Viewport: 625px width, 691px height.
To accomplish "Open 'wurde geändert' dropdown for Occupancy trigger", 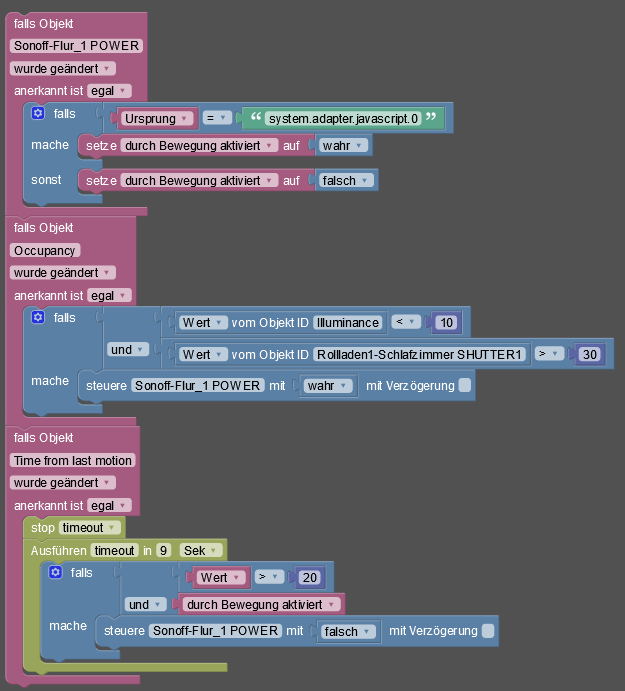I will coord(63,273).
